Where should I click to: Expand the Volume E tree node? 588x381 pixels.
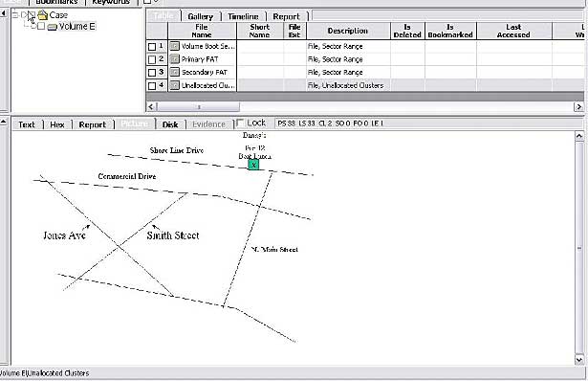pos(33,26)
